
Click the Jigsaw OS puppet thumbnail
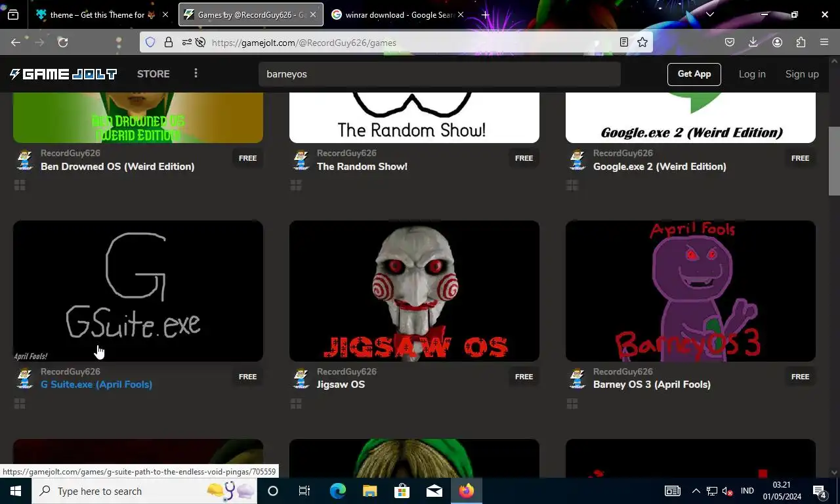(x=414, y=291)
